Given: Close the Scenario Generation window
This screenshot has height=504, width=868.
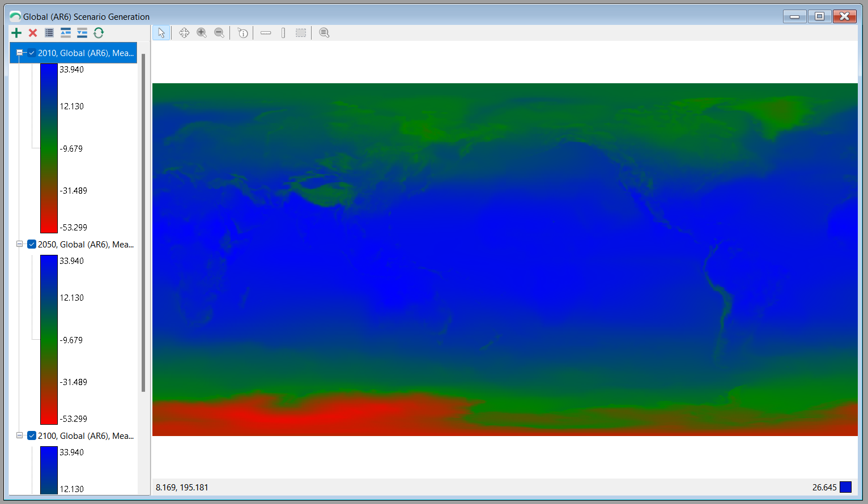Looking at the screenshot, I should pos(844,16).
